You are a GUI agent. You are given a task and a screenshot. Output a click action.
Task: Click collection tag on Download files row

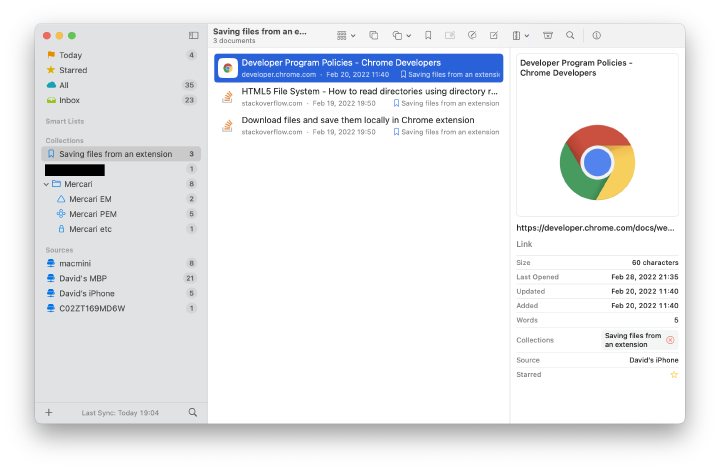click(x=446, y=132)
